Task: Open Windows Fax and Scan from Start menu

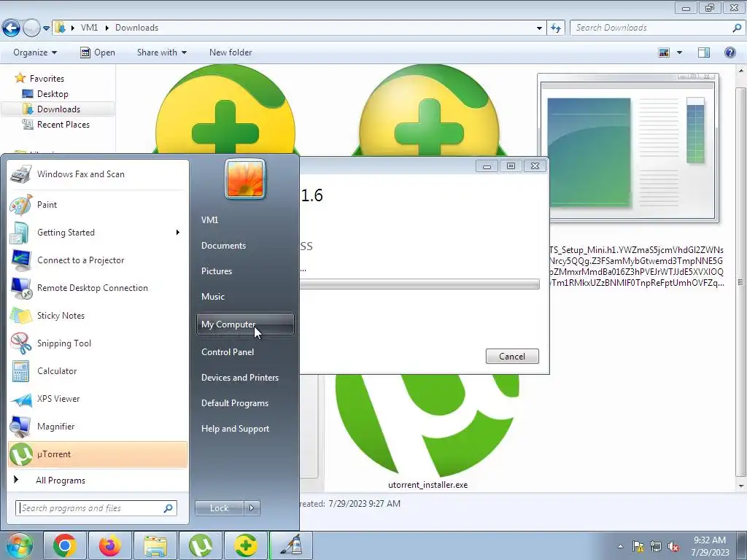Action: coord(98,174)
